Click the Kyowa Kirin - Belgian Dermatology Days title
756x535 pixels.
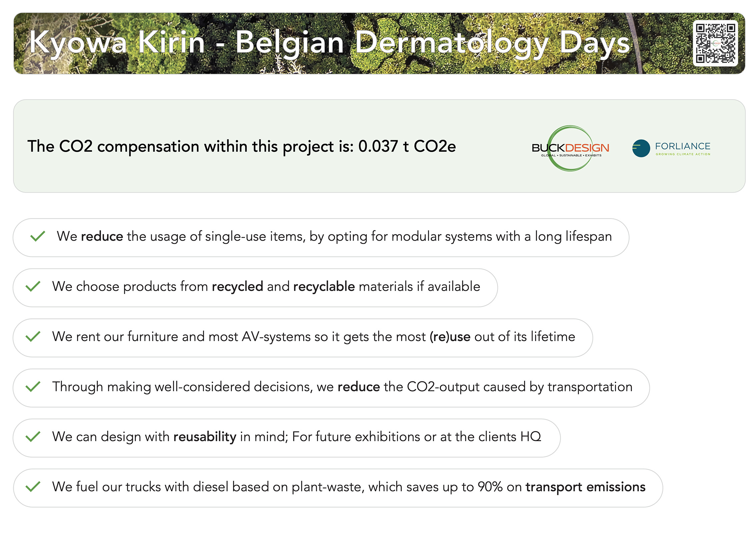[x=329, y=43]
